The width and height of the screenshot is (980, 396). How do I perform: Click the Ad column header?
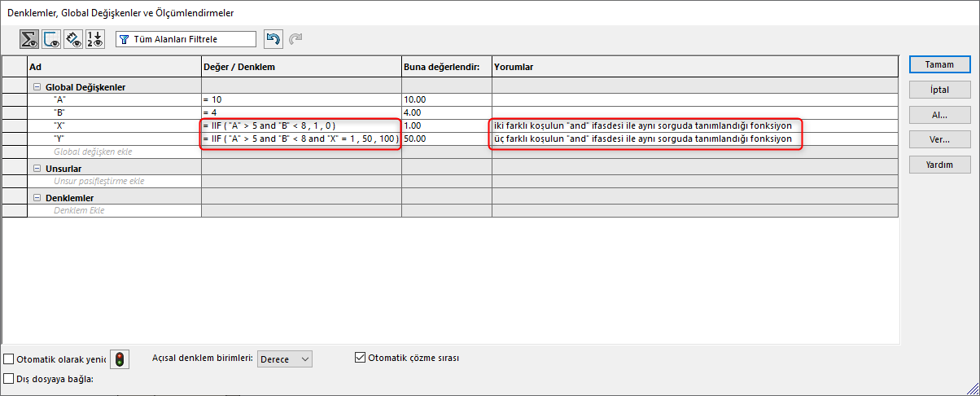click(114, 66)
